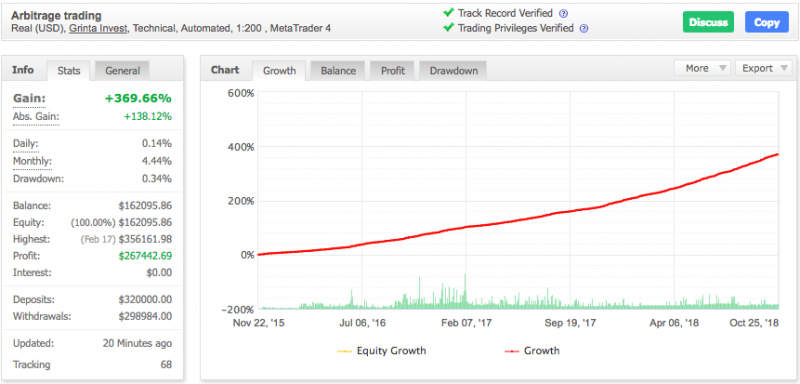The image size is (800, 384).
Task: Open the Drawdown chart tab
Action: tap(454, 71)
